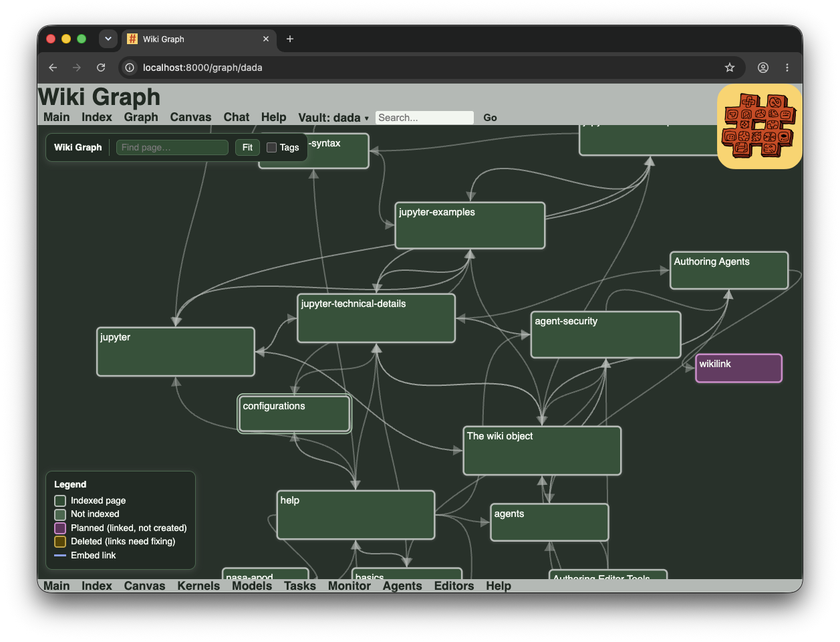
Task: Select the -syntax node
Action: pyautogui.click(x=338, y=151)
